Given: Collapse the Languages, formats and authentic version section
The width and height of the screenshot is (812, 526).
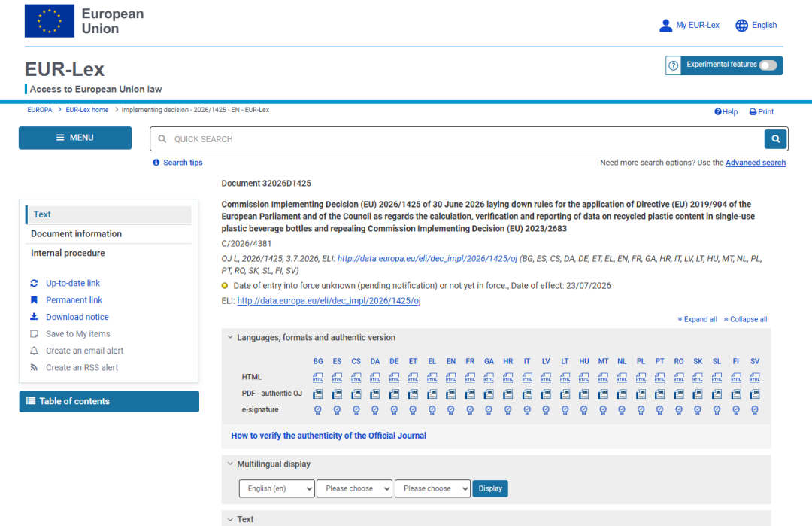Looking at the screenshot, I should 231,337.
